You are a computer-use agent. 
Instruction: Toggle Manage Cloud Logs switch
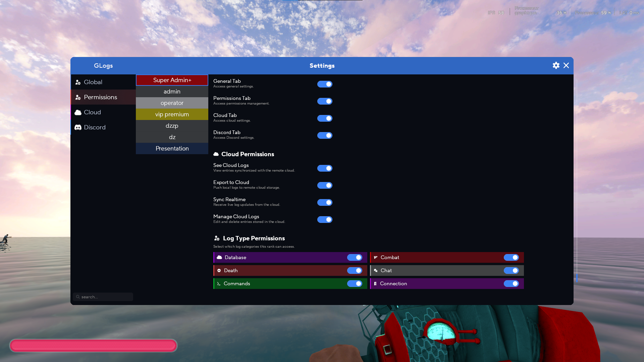click(x=325, y=220)
